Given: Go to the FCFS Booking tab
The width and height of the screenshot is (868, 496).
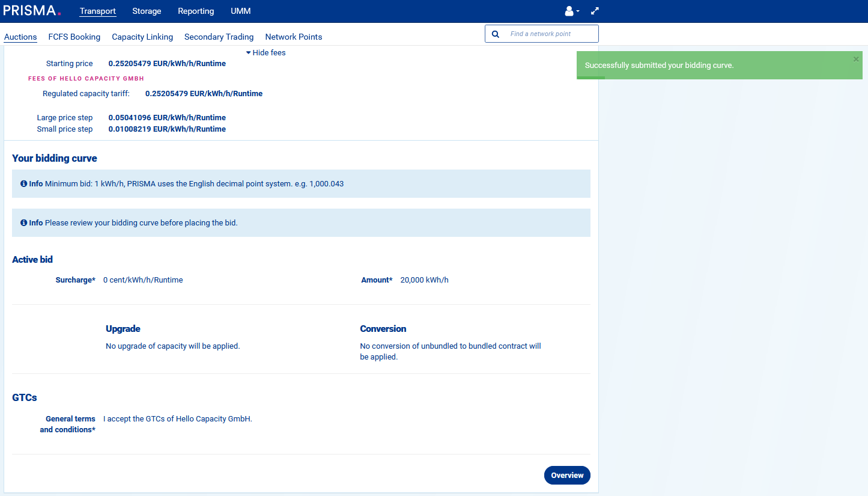Looking at the screenshot, I should click(x=74, y=37).
